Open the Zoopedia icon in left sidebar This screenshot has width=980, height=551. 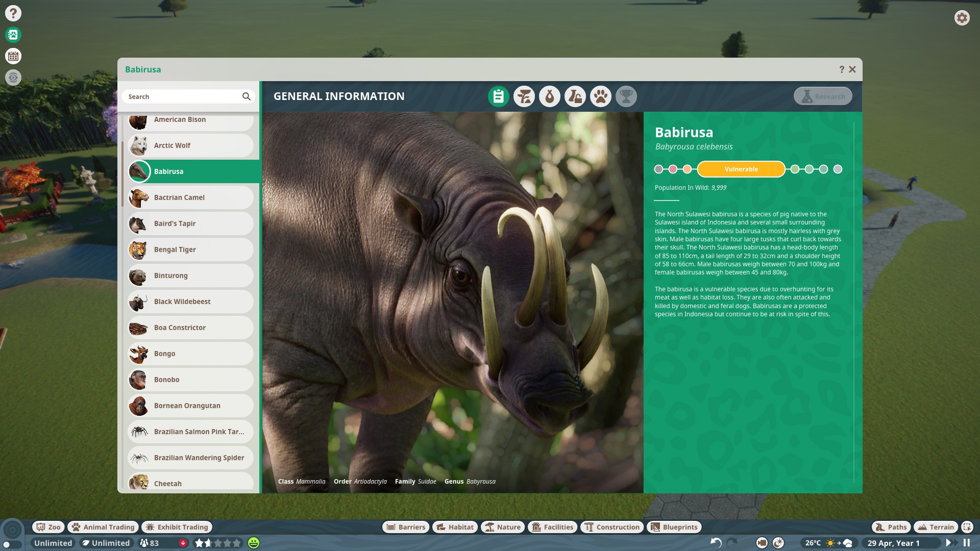13,35
